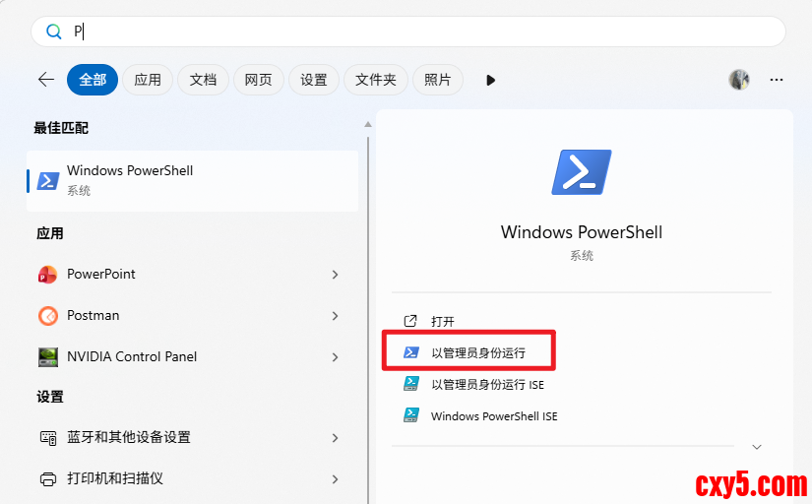This screenshot has width=812, height=504.
Task: Expand the 打印机和扫描仪 chevron
Action: click(335, 479)
